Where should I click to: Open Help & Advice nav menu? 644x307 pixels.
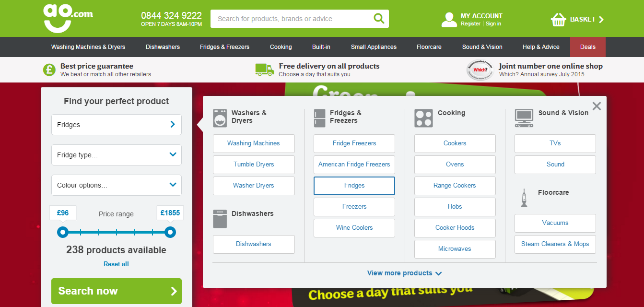click(x=541, y=47)
